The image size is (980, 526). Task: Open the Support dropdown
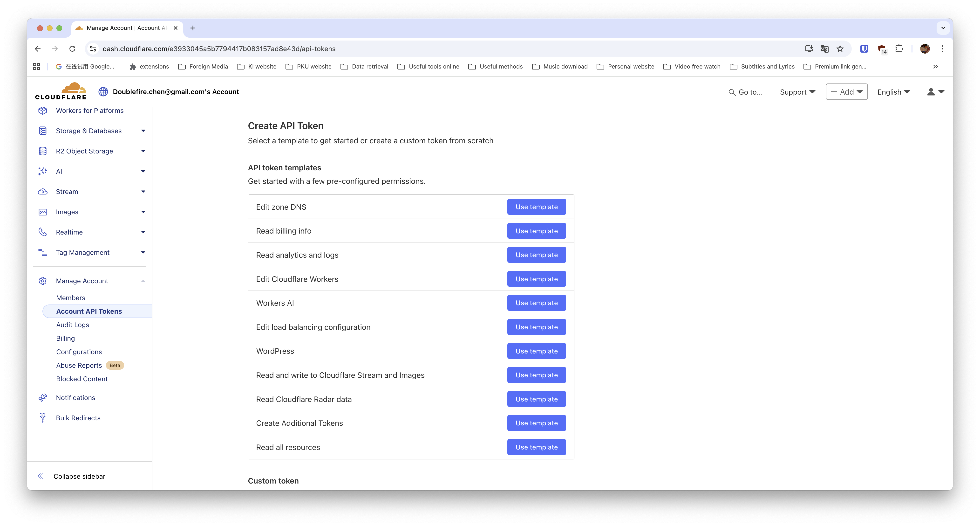[797, 92]
